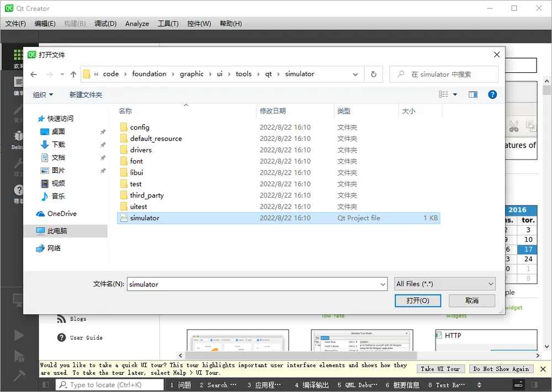Image resolution: width=552 pixels, height=392 pixels.
Task: Expand the file name combo box
Action: click(383, 284)
